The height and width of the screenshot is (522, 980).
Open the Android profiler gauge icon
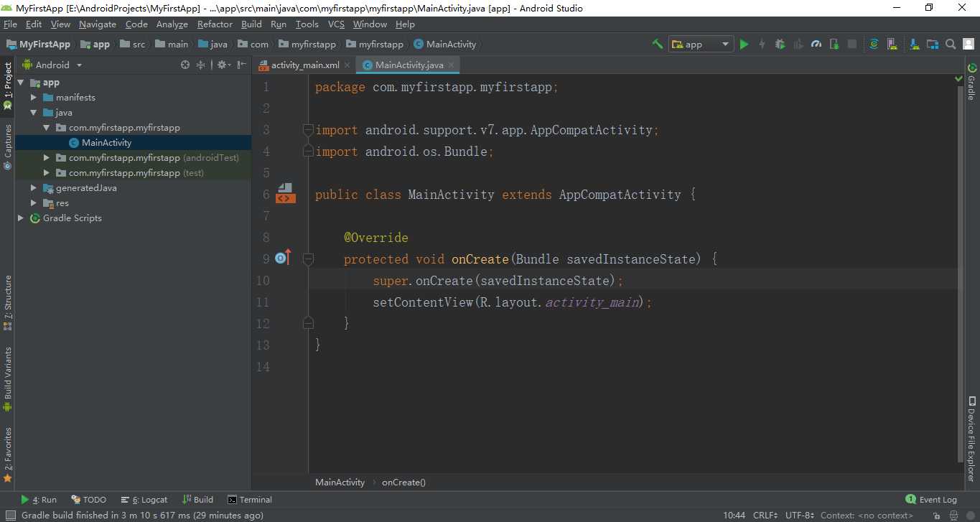(816, 45)
